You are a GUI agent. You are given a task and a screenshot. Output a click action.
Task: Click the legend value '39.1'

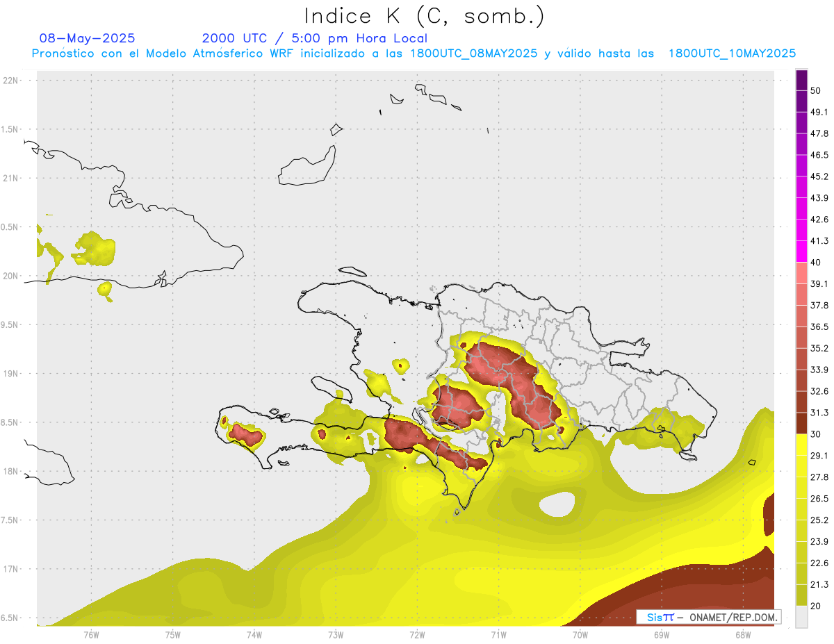(x=819, y=283)
